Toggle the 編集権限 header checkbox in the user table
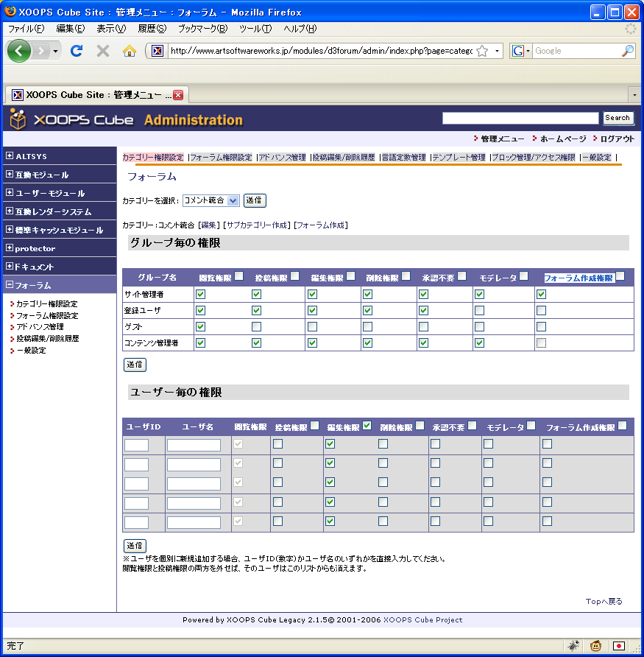Screen dimensions: 644x657 [367, 426]
